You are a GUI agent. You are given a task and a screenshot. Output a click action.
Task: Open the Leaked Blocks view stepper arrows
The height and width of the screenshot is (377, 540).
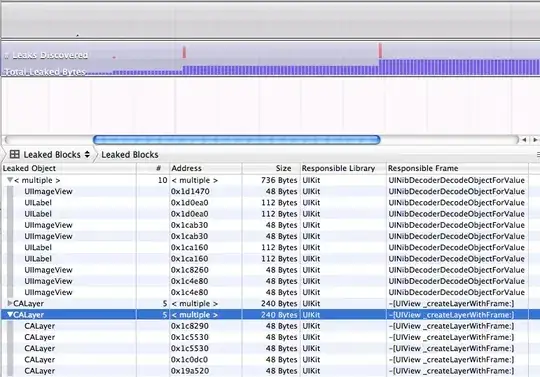point(87,154)
